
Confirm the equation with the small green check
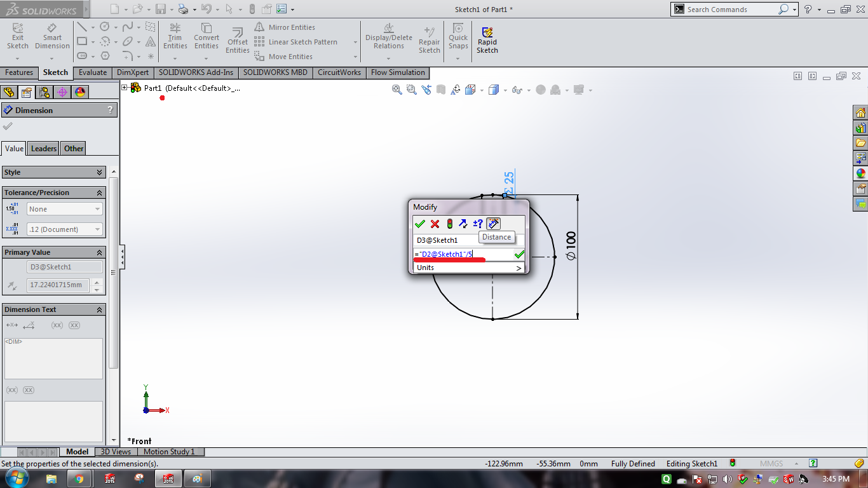point(519,254)
